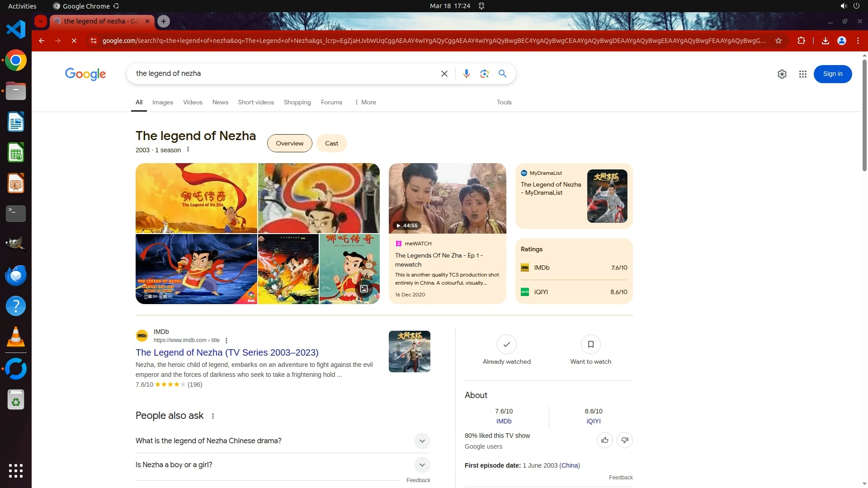The image size is (868, 488).
Task: Select the Cast tab chip
Action: coord(331,143)
